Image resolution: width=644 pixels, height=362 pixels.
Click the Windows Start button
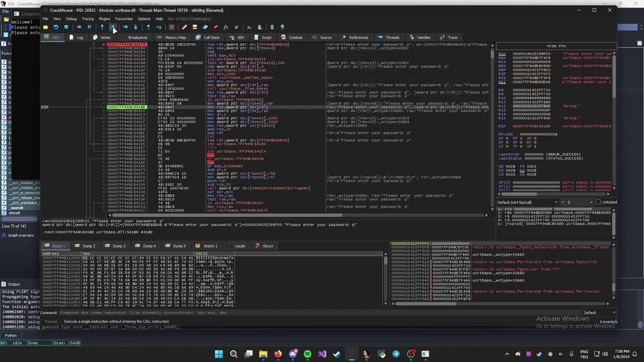(x=219, y=354)
